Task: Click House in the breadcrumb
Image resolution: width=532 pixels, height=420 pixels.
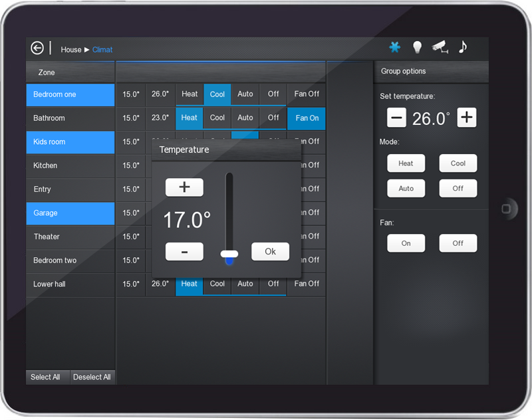Action: 70,49
